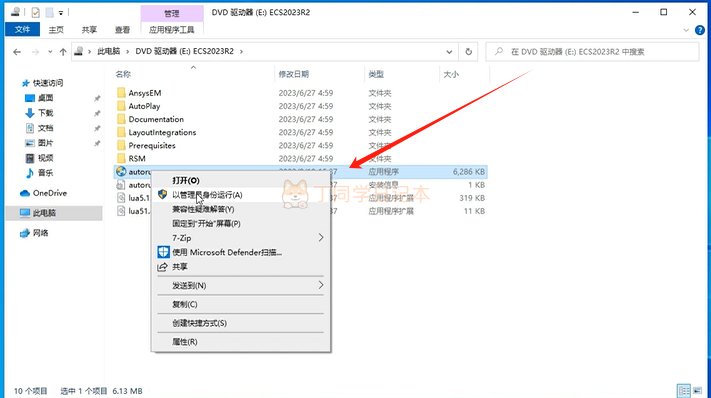This screenshot has height=398, width=711.
Task: Click the lua51 file icon
Action: [x=121, y=211]
